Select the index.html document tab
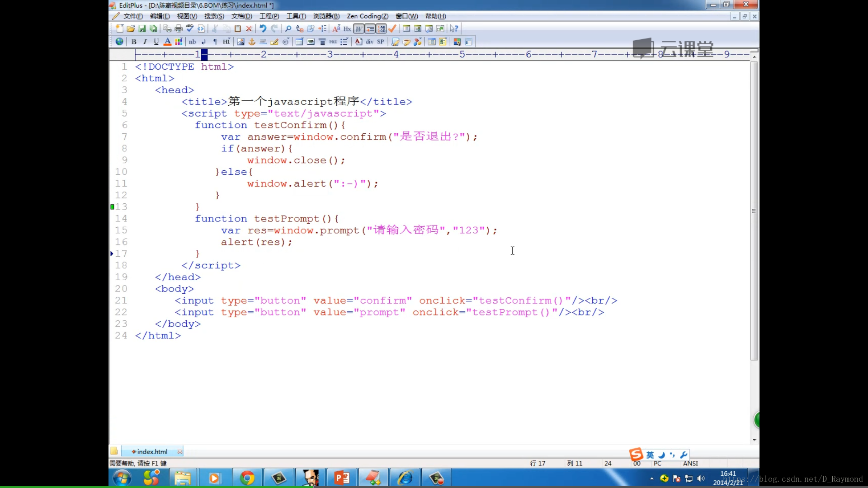The image size is (868, 488). [x=152, y=451]
